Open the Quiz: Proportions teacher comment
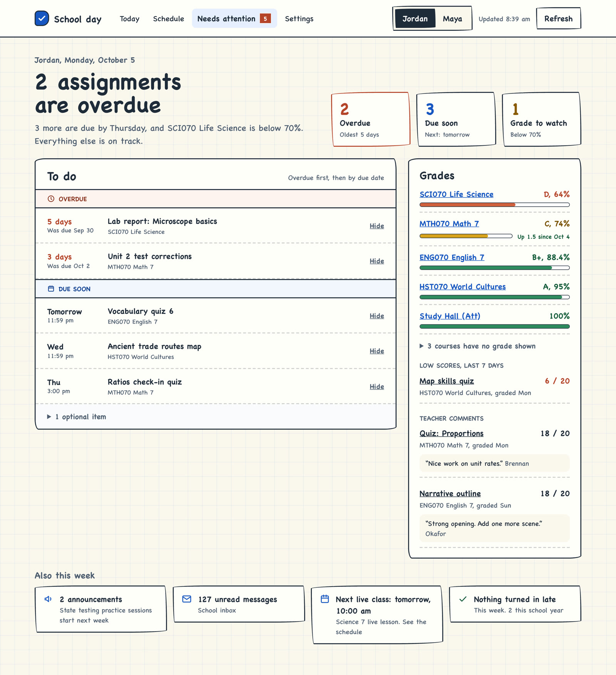Screen dimensions: 616x675 click(452, 433)
